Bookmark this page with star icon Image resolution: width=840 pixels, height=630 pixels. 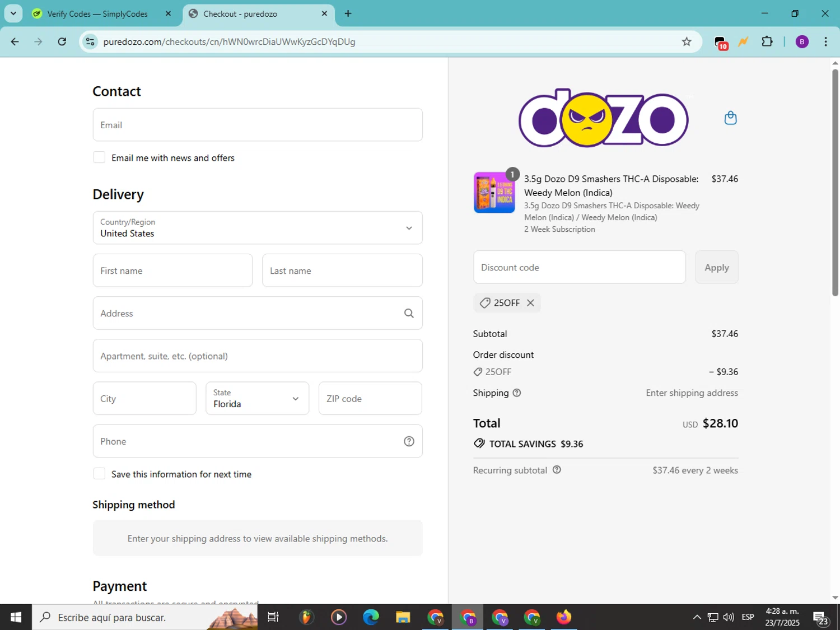coord(687,41)
